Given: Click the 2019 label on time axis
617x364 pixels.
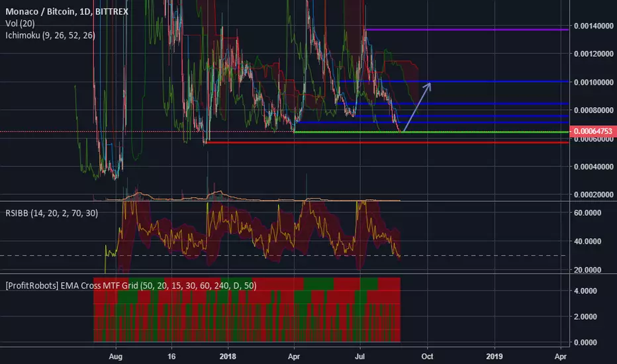Looking at the screenshot, I should tap(495, 356).
